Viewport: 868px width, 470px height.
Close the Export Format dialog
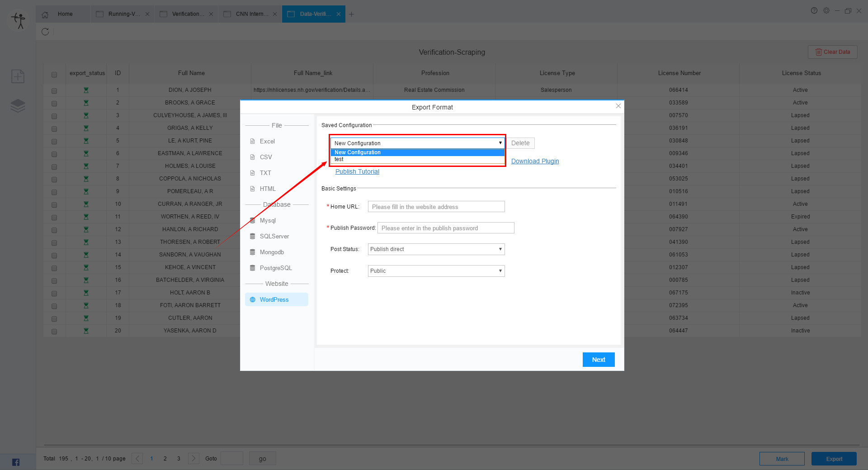pyautogui.click(x=618, y=106)
